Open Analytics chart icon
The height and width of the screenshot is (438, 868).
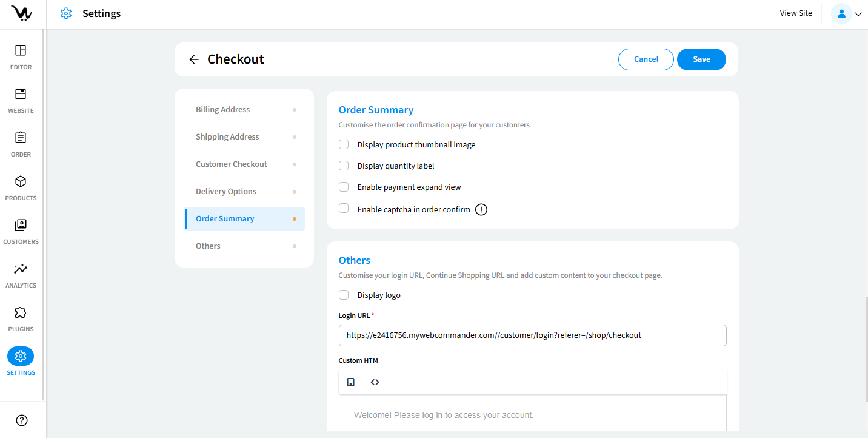(21, 269)
